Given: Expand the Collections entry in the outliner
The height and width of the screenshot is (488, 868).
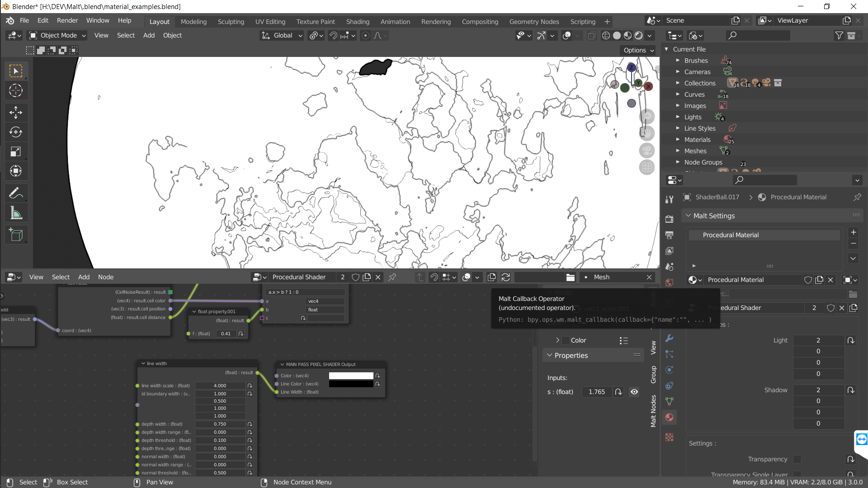Looking at the screenshot, I should pos(678,83).
